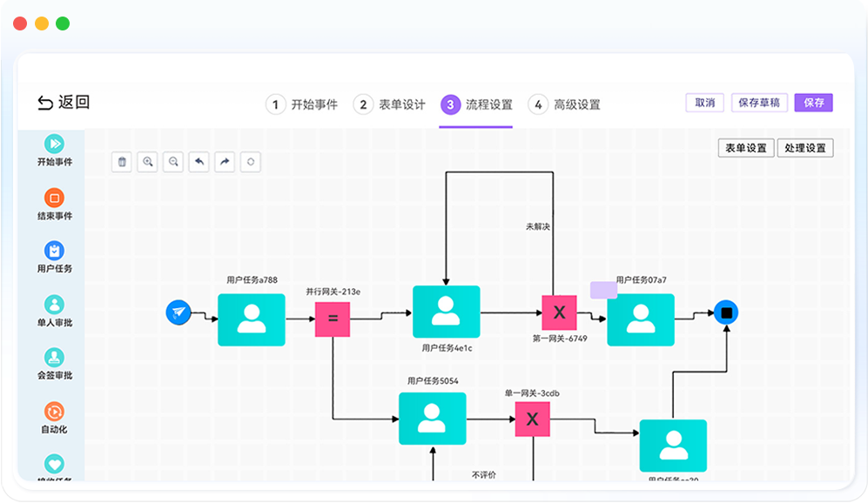The height and width of the screenshot is (503, 868).
Task: Open step 4 高级设置 tab
Action: tap(565, 104)
